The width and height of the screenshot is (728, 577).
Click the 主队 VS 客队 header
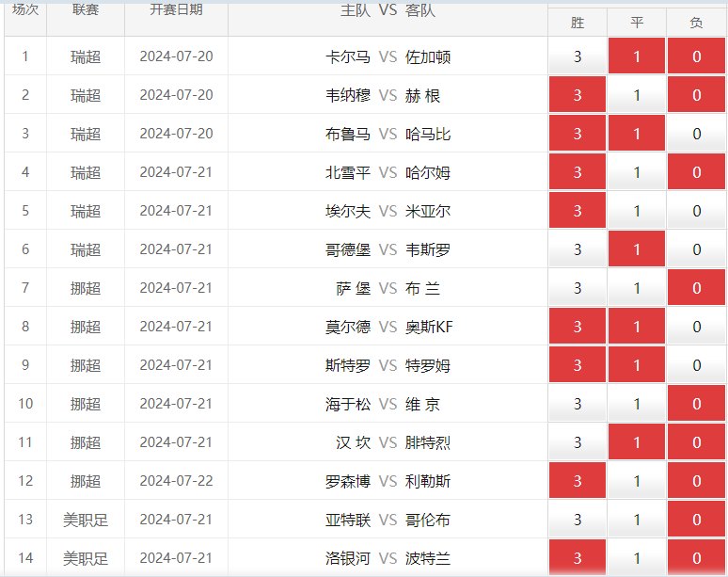[x=388, y=10]
